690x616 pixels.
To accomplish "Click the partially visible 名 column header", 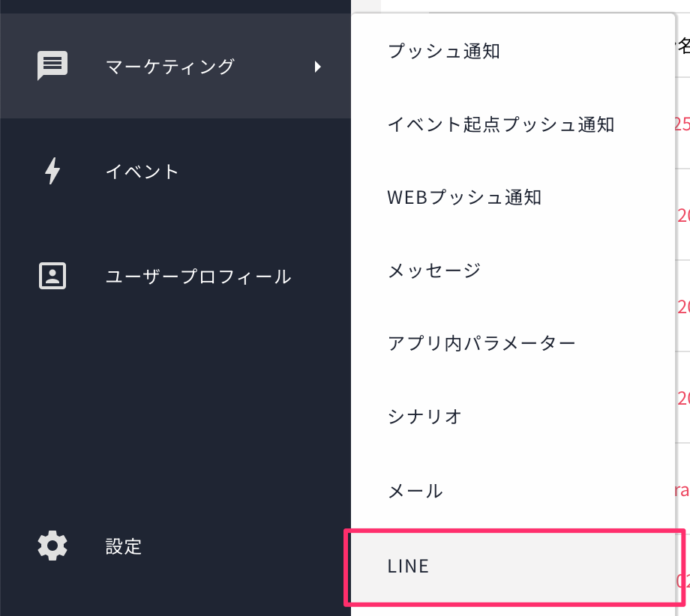I will (x=682, y=48).
